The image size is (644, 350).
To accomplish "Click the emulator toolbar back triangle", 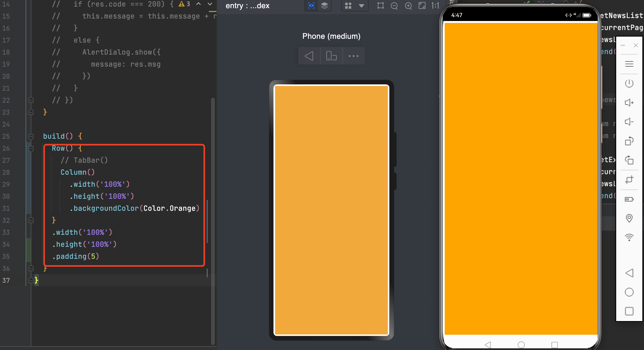I will coord(629,273).
